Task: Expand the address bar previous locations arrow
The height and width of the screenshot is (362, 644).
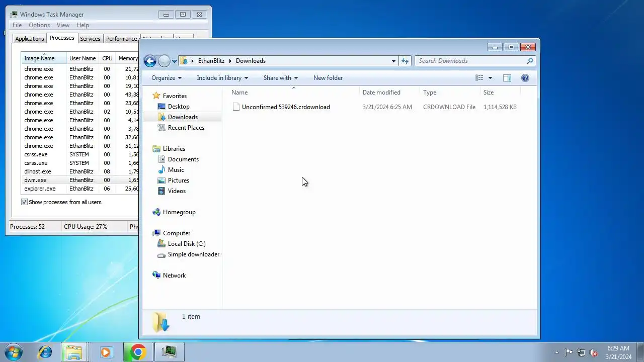Action: (x=393, y=61)
